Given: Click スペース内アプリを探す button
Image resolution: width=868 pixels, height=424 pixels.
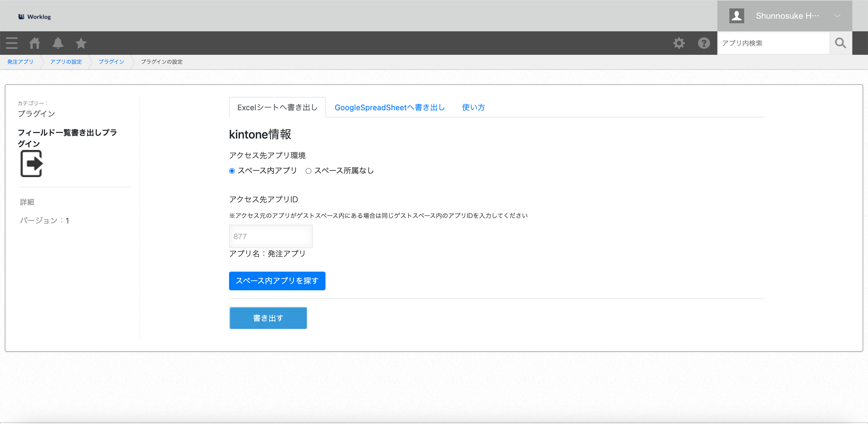Looking at the screenshot, I should coord(277,281).
